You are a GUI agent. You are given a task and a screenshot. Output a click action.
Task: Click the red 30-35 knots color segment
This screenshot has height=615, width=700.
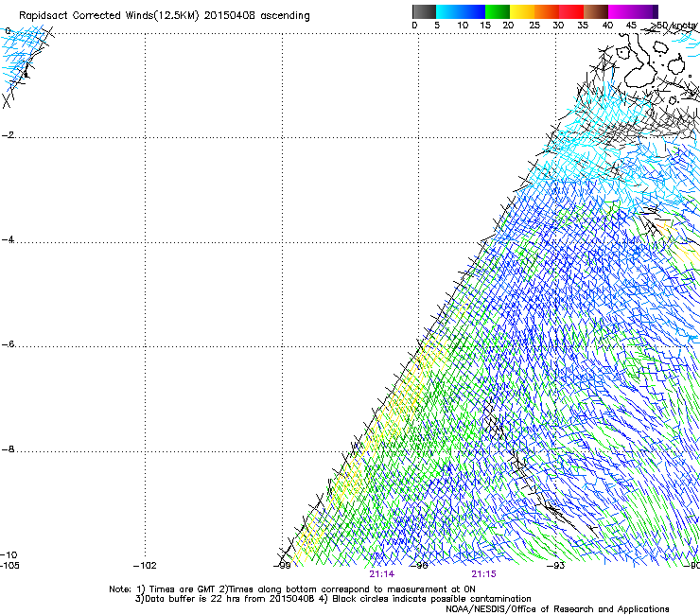(571, 11)
